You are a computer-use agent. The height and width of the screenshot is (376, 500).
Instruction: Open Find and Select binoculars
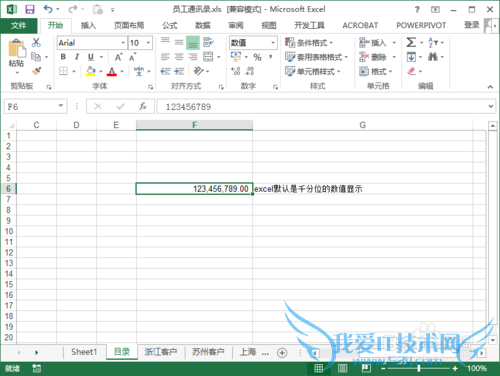tap(433, 57)
